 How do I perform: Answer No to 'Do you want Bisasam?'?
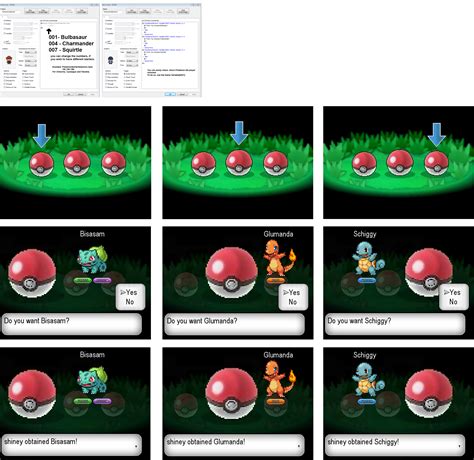point(130,302)
